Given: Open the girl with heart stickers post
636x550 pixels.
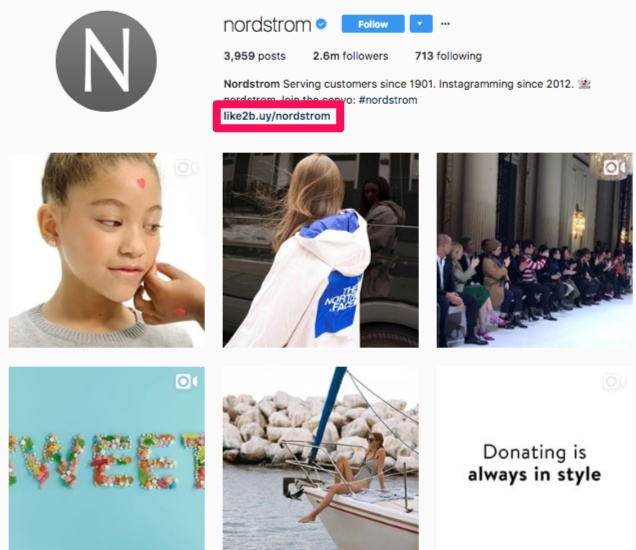Looking at the screenshot, I should 107,250.
